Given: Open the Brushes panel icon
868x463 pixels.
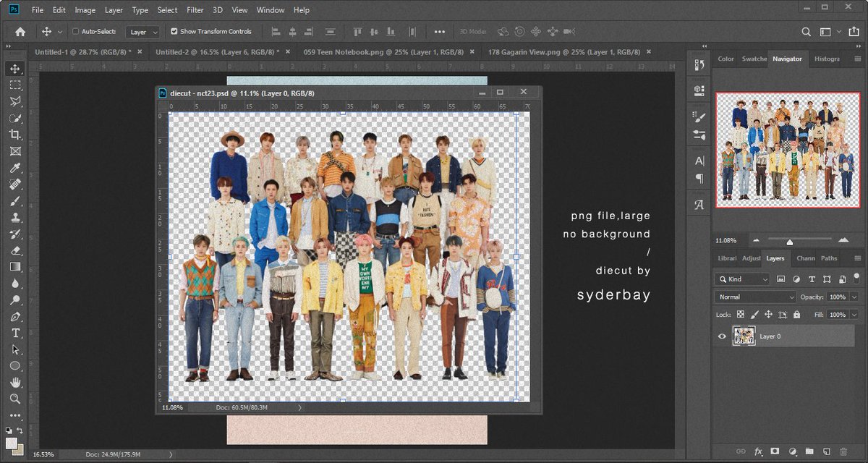Looking at the screenshot, I should (x=699, y=117).
